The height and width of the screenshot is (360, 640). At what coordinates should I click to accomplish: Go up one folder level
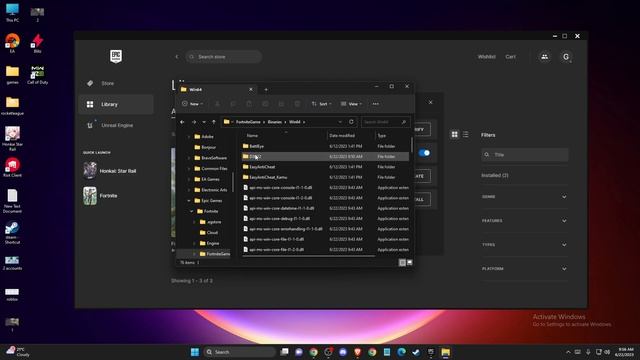[213, 122]
